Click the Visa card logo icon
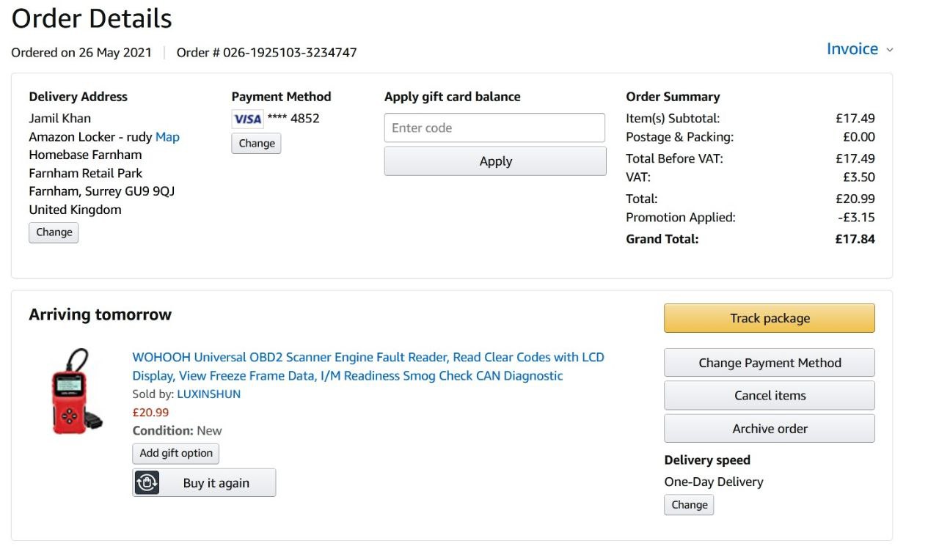This screenshot has width=939, height=560. pos(247,119)
